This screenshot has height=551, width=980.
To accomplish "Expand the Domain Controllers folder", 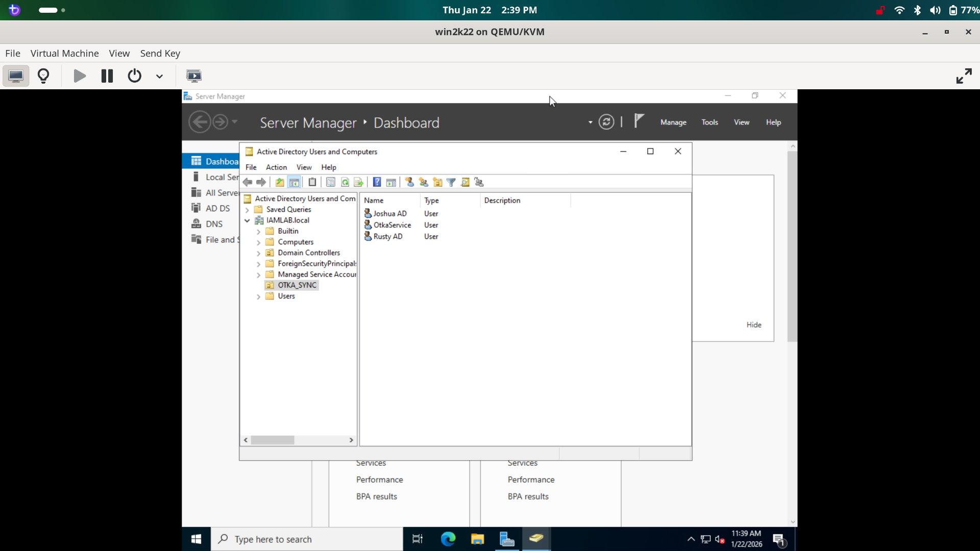I will pos(259,253).
